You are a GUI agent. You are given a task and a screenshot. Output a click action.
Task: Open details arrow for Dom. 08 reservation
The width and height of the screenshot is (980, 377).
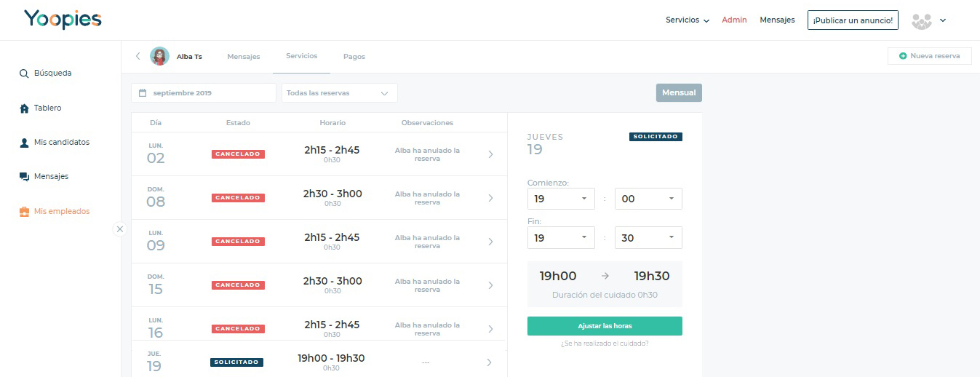(x=490, y=198)
